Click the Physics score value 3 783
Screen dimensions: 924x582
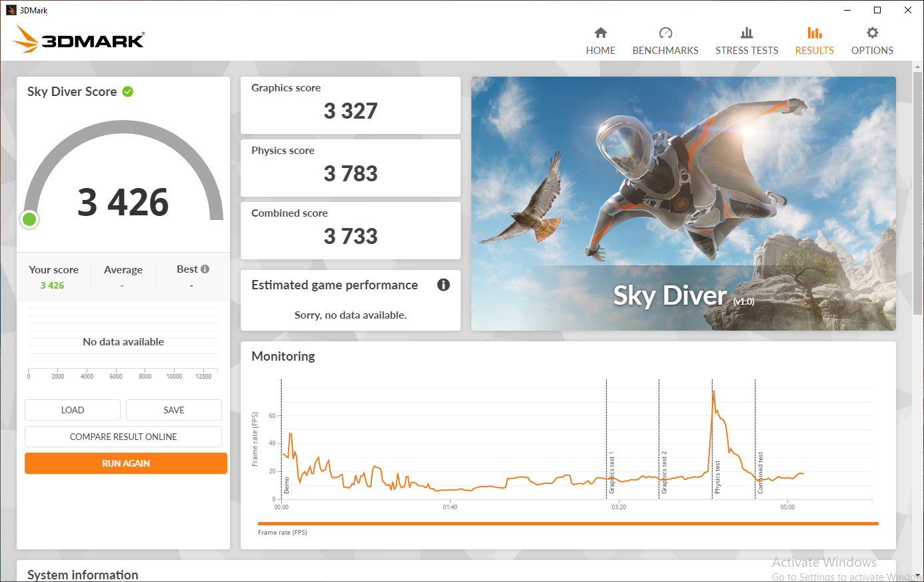(351, 173)
